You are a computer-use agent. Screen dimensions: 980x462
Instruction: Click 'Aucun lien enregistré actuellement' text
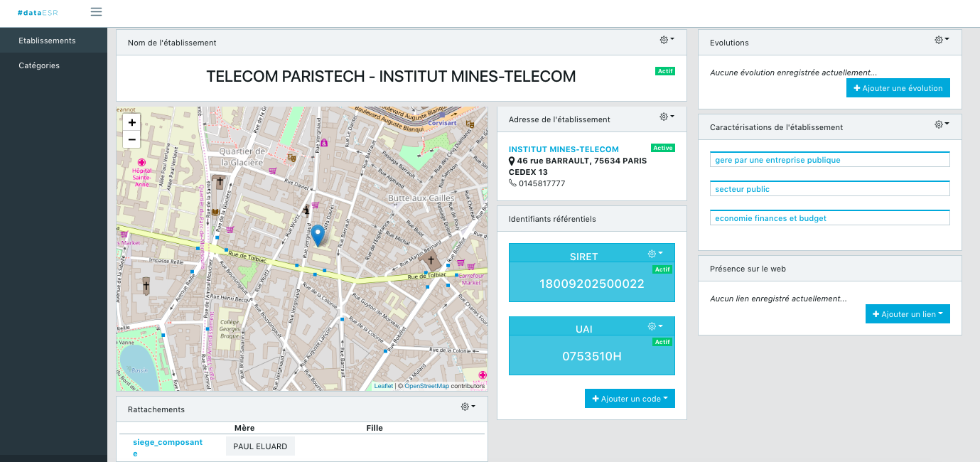tap(778, 299)
